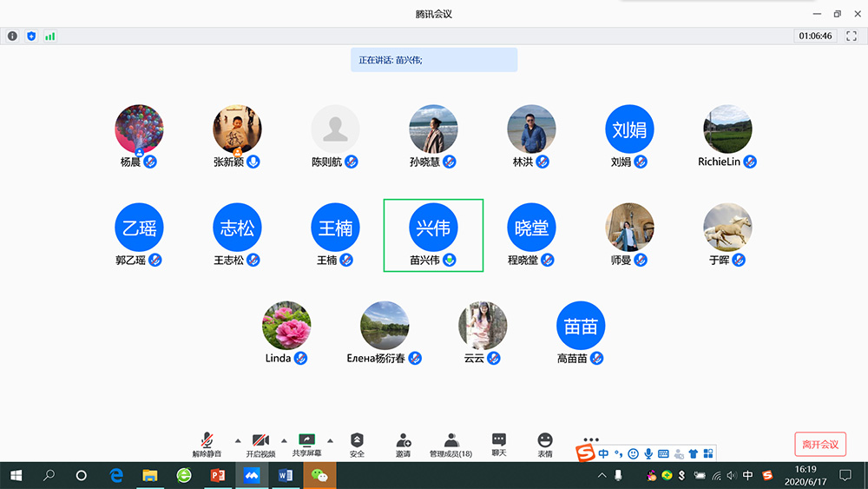Expand audio options arrow beside 解除静音
Screen dimensions: 868x489
tap(237, 440)
